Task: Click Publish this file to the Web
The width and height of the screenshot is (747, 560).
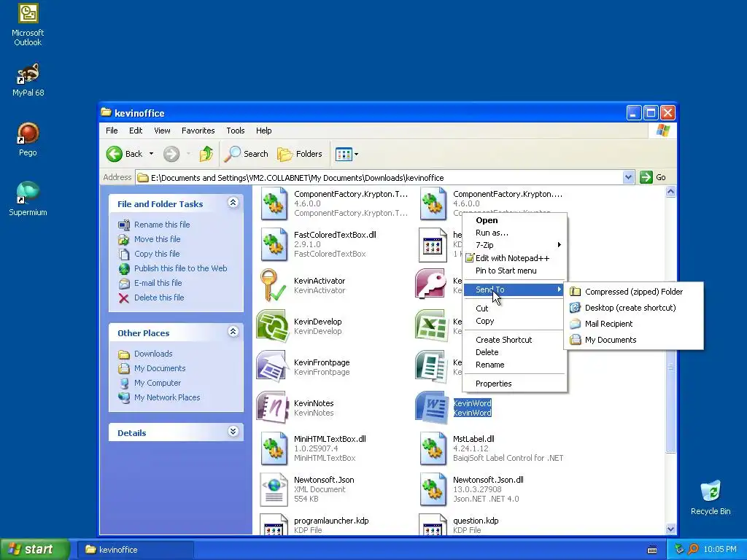Action: [x=181, y=268]
